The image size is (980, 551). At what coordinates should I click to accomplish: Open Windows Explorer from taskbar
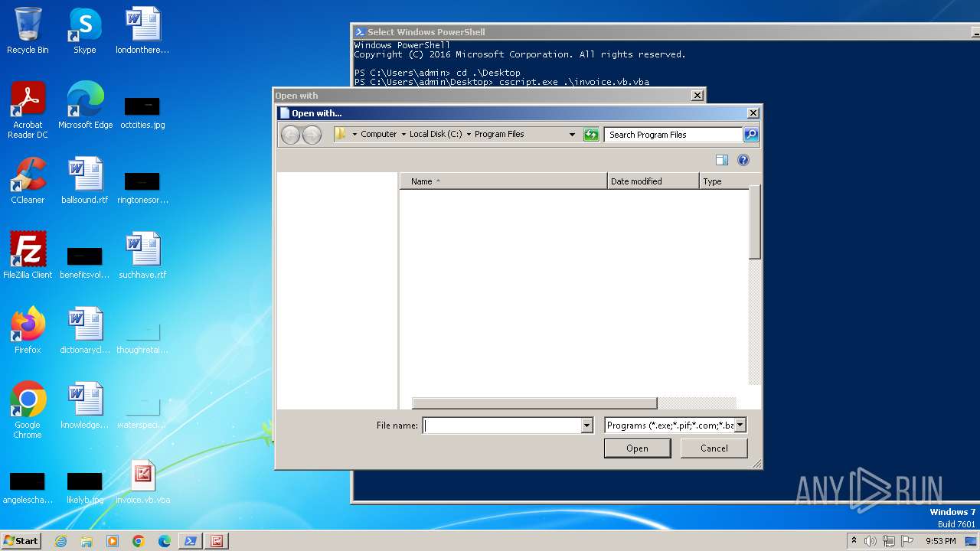tap(87, 541)
